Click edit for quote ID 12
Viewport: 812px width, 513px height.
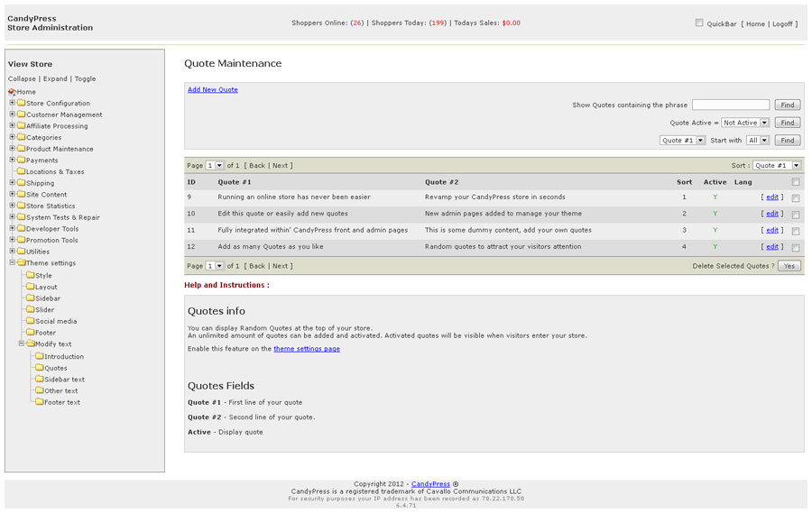pyautogui.click(x=772, y=246)
